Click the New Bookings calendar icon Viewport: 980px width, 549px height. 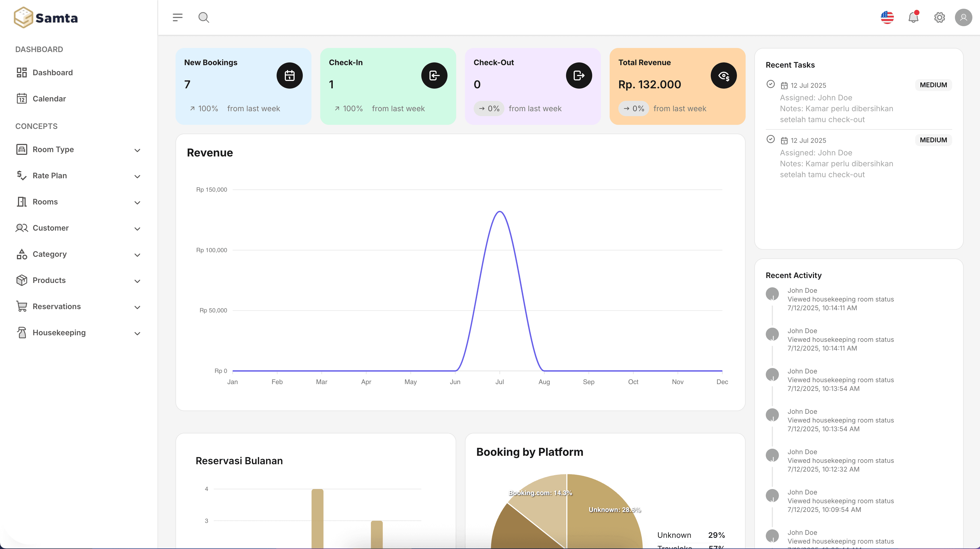tap(289, 75)
